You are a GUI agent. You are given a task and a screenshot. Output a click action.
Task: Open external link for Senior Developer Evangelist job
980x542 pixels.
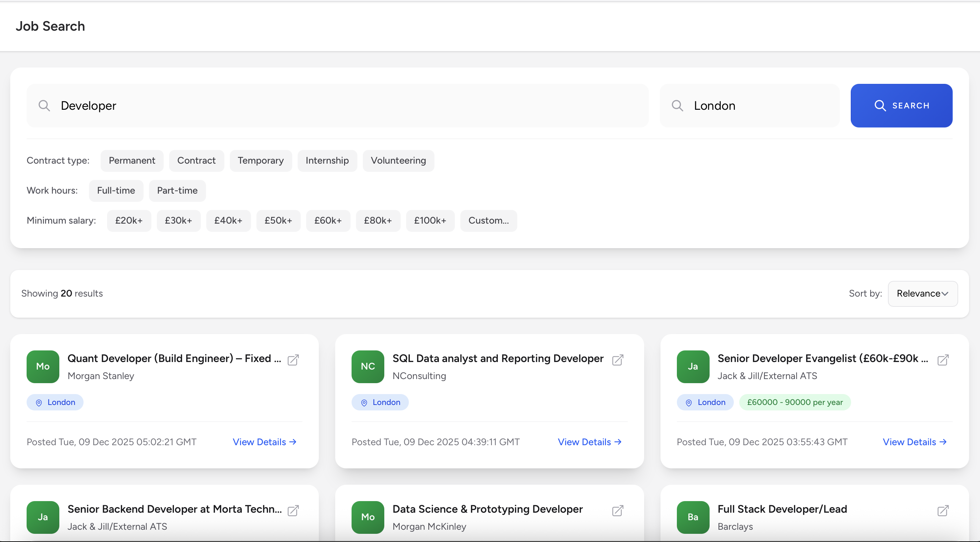943,360
